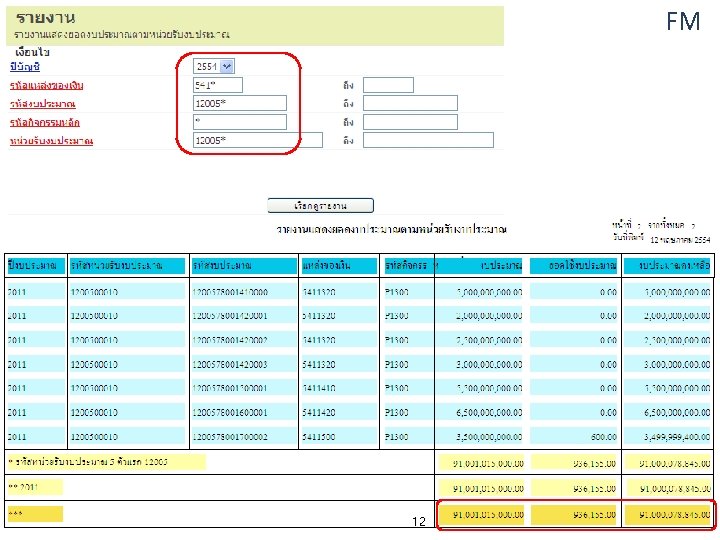Click the 'ถึง' end field for รหัสแหล่งของเงิน
This screenshot has height=540, width=720.
388,85
